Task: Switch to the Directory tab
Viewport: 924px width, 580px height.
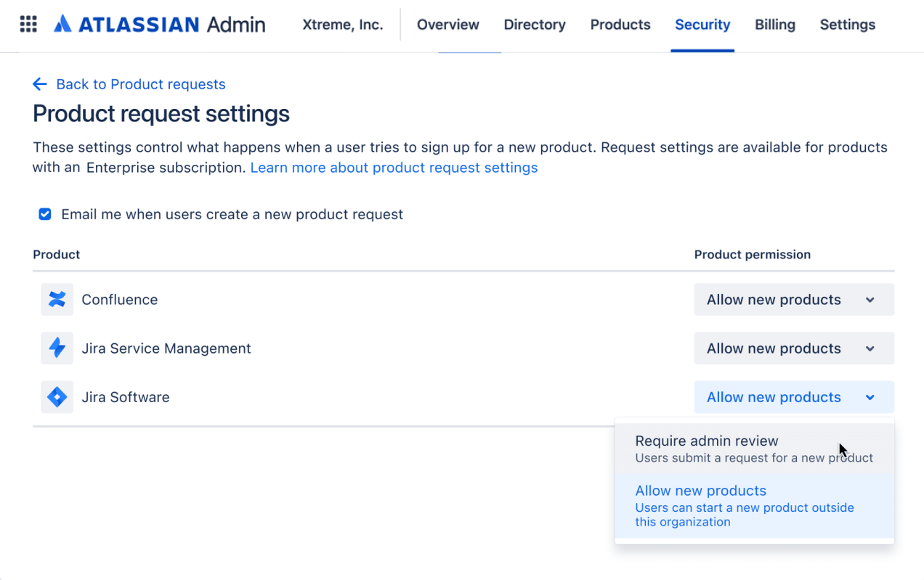Action: tap(535, 24)
